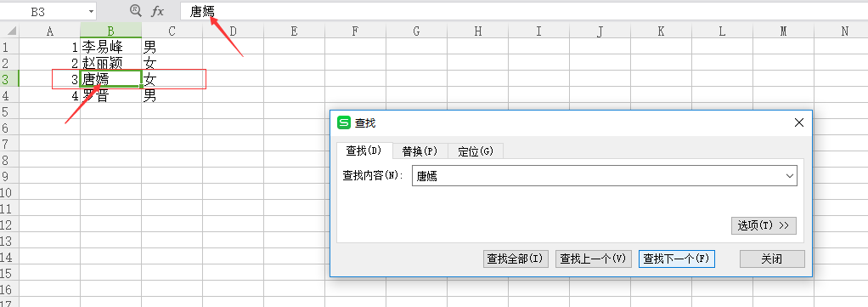The image size is (868, 307).
Task: Switch to the 定位(G) tab
Action: pos(475,151)
